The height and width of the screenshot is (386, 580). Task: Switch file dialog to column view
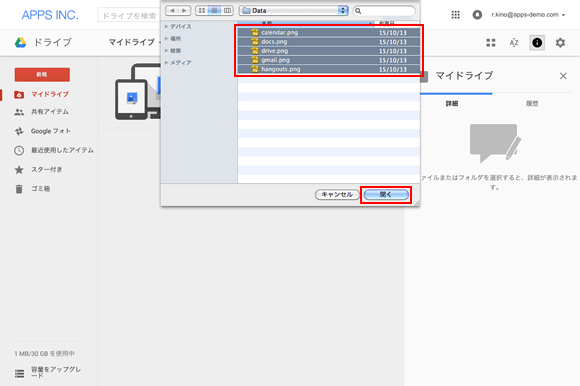pos(227,11)
